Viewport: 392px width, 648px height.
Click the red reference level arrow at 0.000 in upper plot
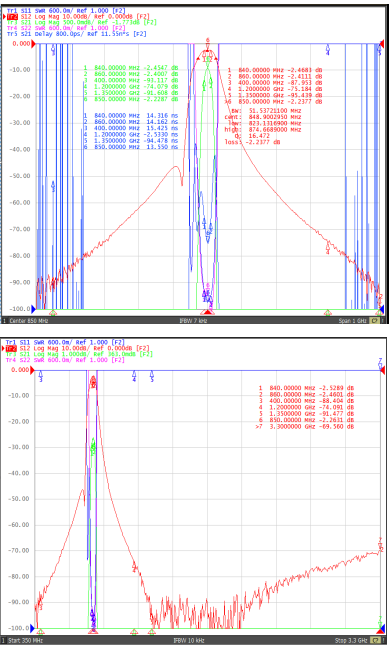pyautogui.click(x=33, y=43)
